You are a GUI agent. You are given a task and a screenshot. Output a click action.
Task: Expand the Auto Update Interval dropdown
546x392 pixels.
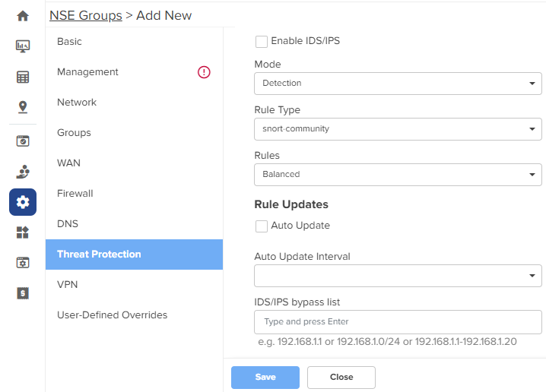coord(398,276)
